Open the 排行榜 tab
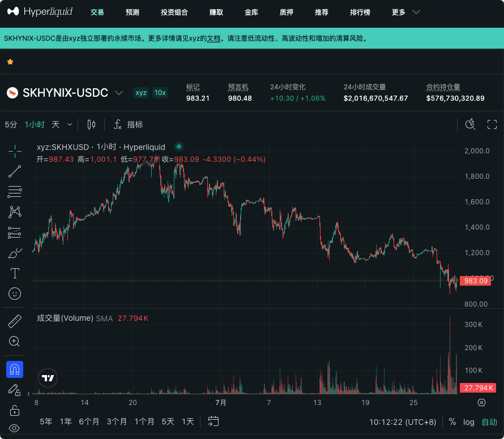504x439 pixels. [360, 12]
